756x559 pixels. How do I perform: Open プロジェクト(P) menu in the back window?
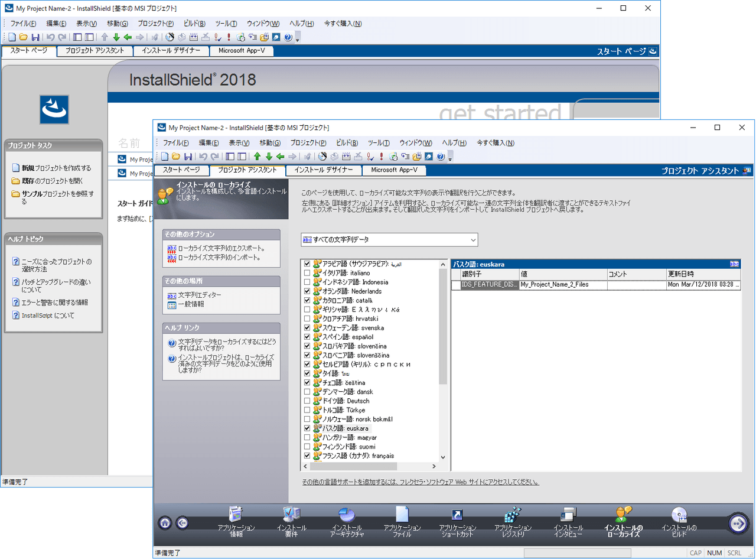pos(155,24)
